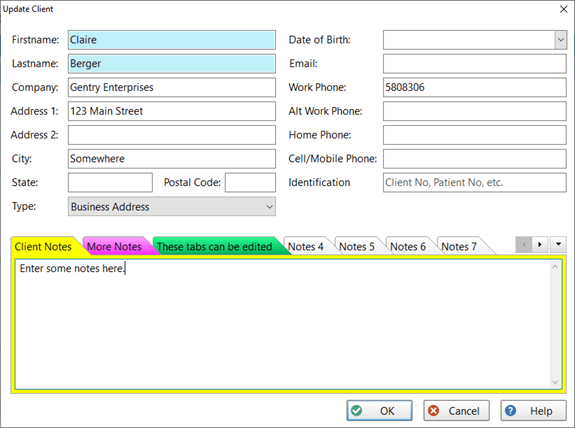Open the Date of Birth dropdown arrow

[x=560, y=40]
